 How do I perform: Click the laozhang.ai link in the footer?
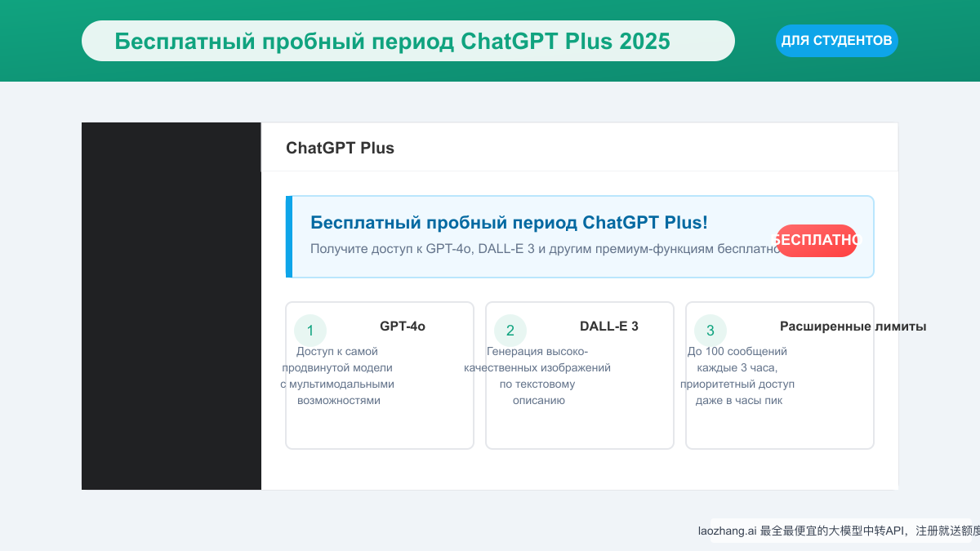(725, 531)
